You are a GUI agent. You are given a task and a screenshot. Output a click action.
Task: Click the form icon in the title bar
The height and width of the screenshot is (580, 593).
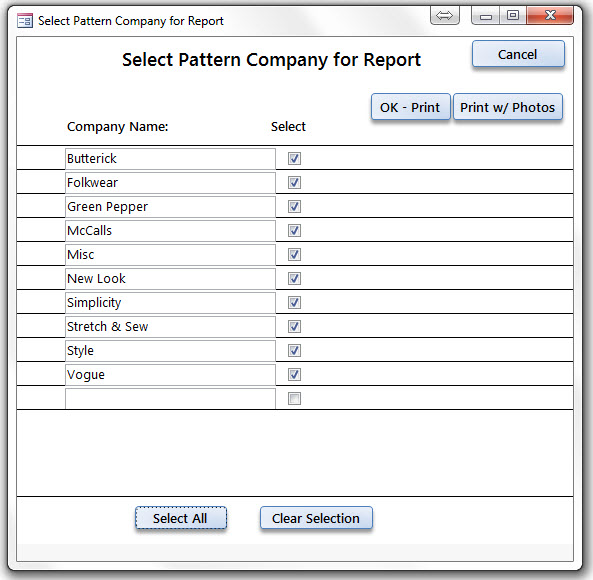coord(25,21)
